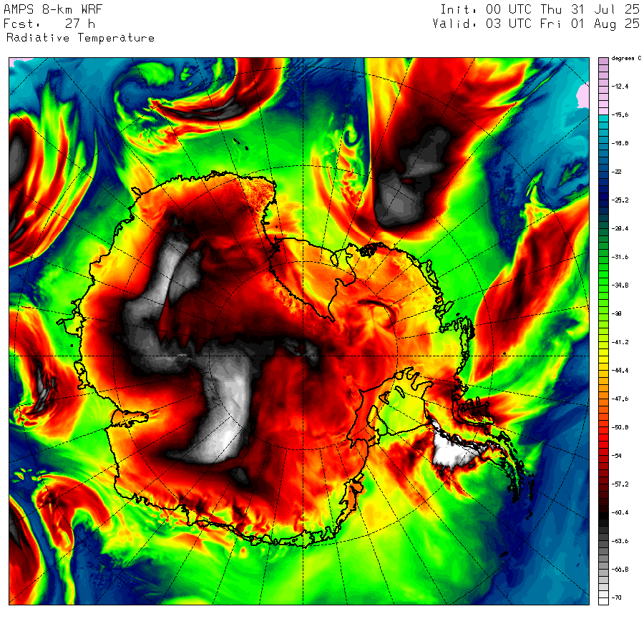
Task: Click the -41.2 colorbar label
Action: (620, 342)
